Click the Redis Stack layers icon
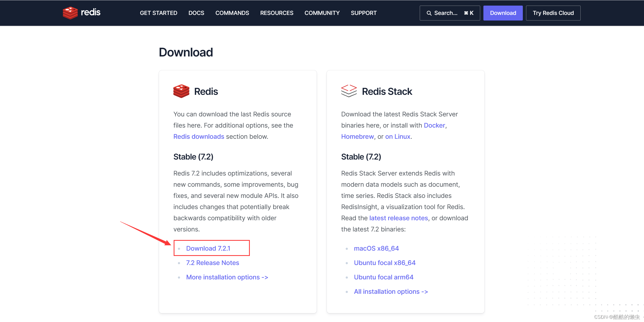This screenshot has height=322, width=644. click(x=349, y=91)
